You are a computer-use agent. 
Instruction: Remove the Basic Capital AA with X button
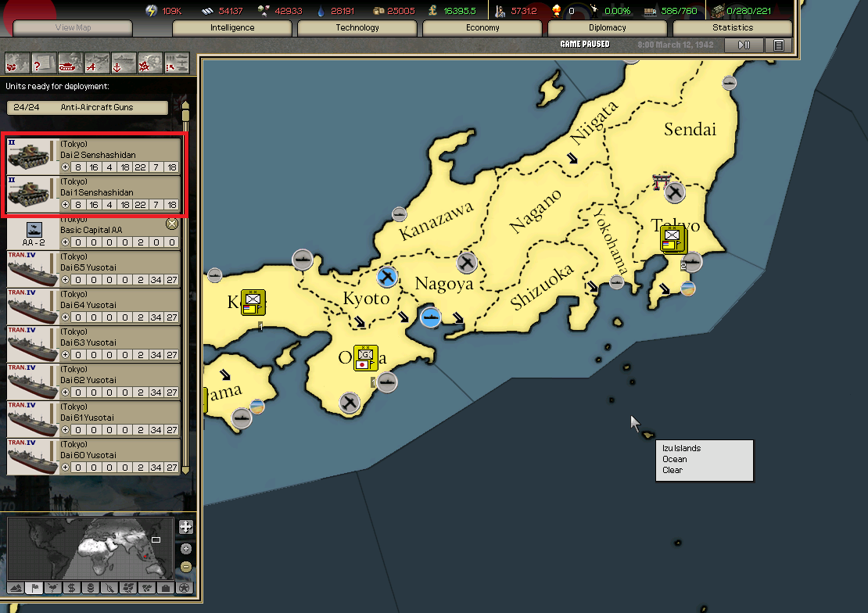pos(172,224)
